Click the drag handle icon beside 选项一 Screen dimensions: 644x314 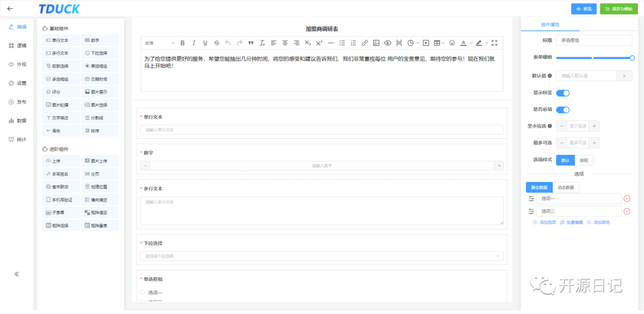pyautogui.click(x=531, y=198)
